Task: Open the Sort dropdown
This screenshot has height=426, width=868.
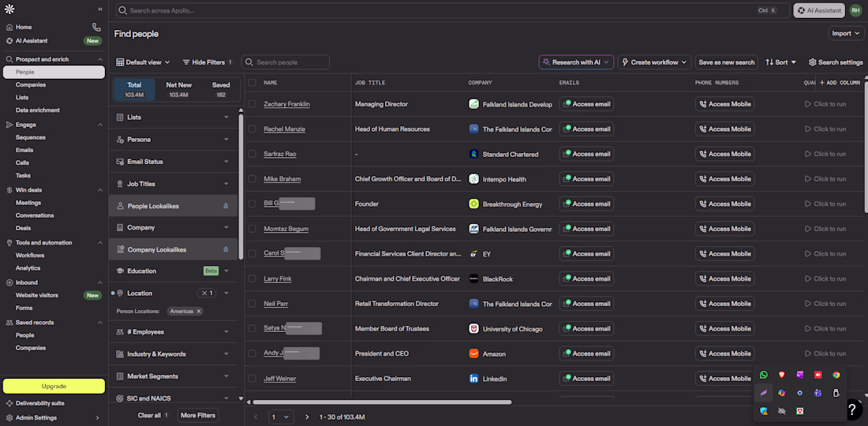Action: pyautogui.click(x=780, y=62)
